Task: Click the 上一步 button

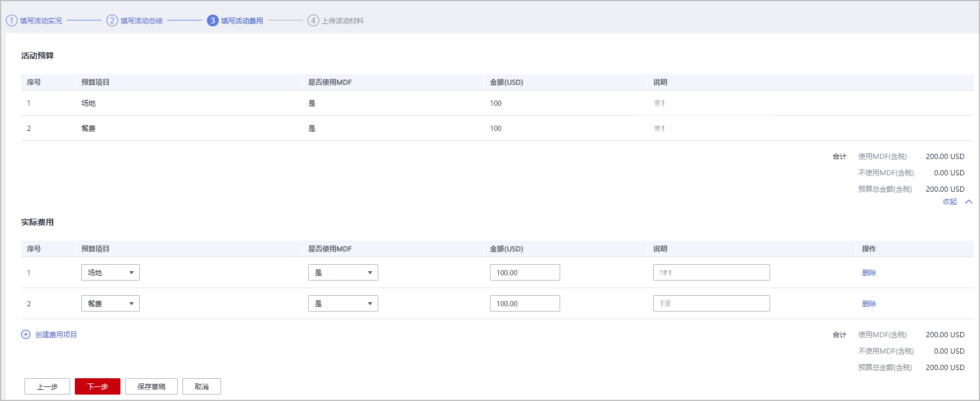Action: [x=47, y=386]
